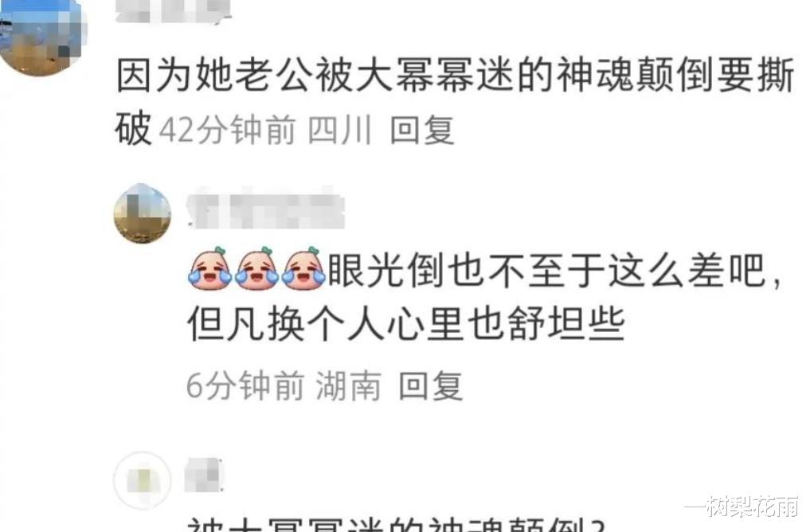Click the partially visible bottom comment text
Screen dimensions: 810x532
(396, 524)
